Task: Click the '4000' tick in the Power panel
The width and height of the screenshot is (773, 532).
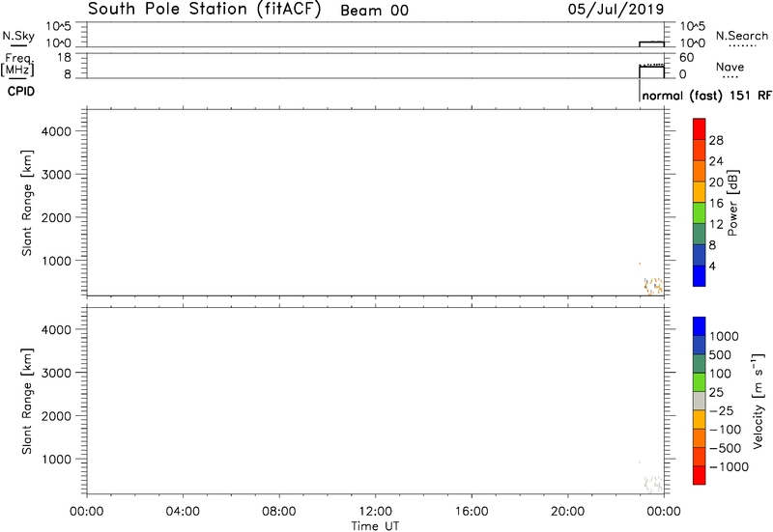Action: [x=56, y=131]
